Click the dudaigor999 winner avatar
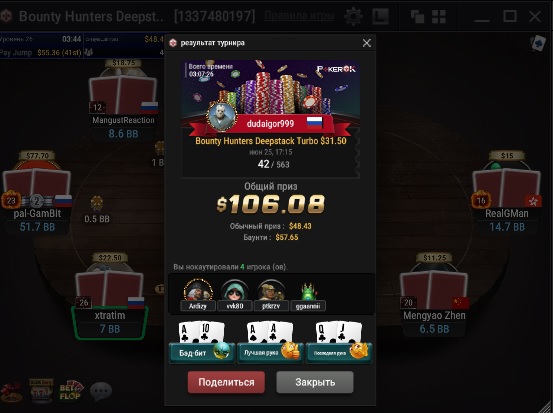 tap(222, 116)
